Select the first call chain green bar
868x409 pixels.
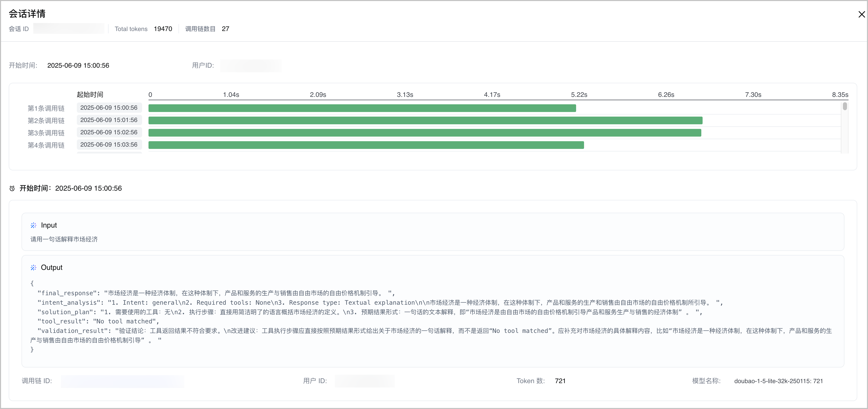tap(362, 108)
